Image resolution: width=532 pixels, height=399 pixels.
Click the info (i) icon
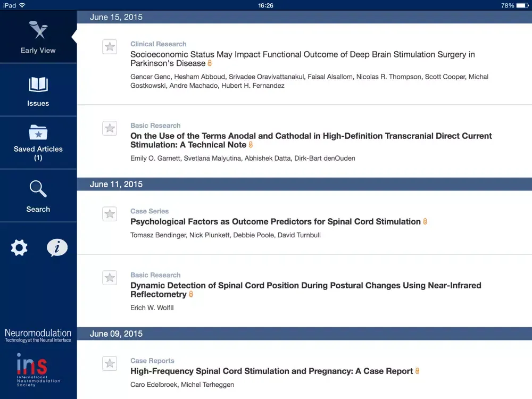(x=57, y=248)
